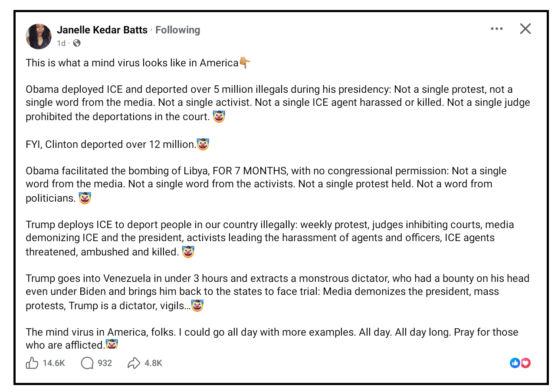558x392 pixels.
Task: Click the clown emoji after 'politicians.'
Action: 85,198
